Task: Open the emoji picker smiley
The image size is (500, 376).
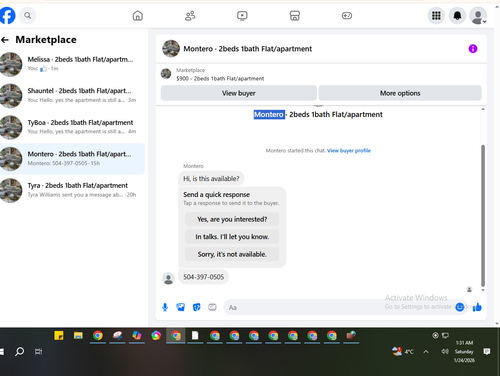Action: tap(460, 307)
